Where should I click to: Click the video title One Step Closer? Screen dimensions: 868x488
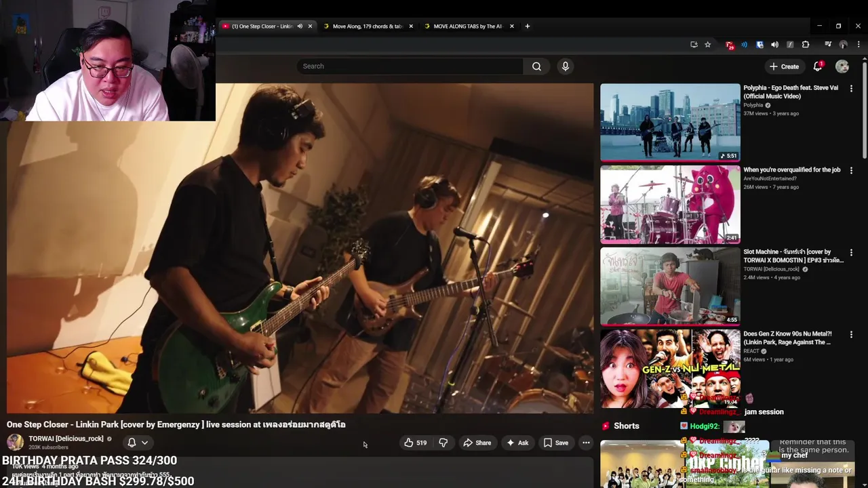(x=176, y=424)
